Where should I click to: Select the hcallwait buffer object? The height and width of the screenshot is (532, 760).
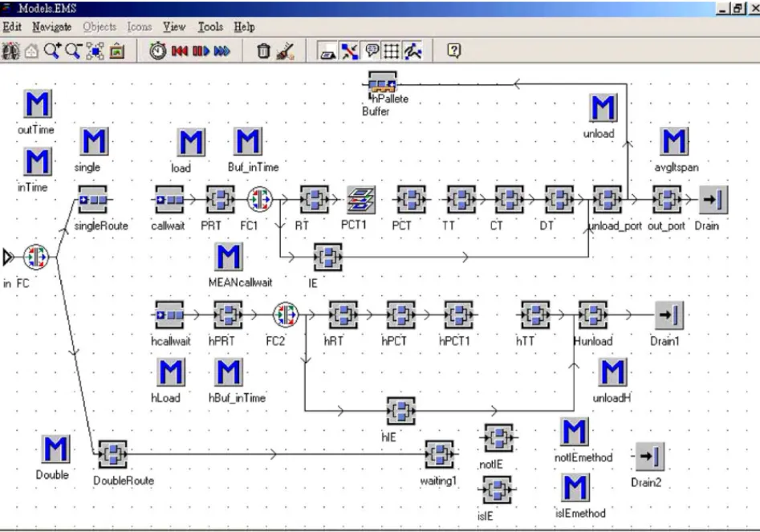(169, 315)
